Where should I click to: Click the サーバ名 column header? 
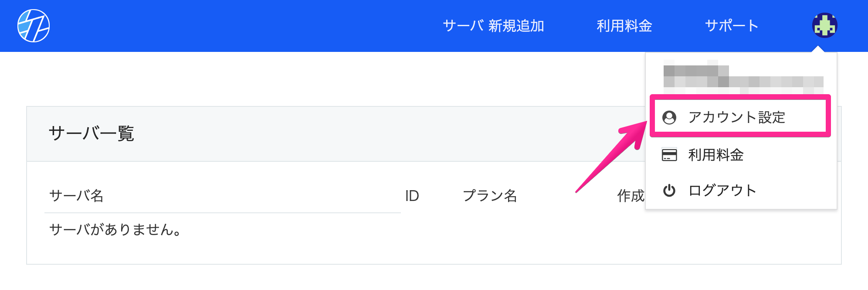click(x=77, y=196)
